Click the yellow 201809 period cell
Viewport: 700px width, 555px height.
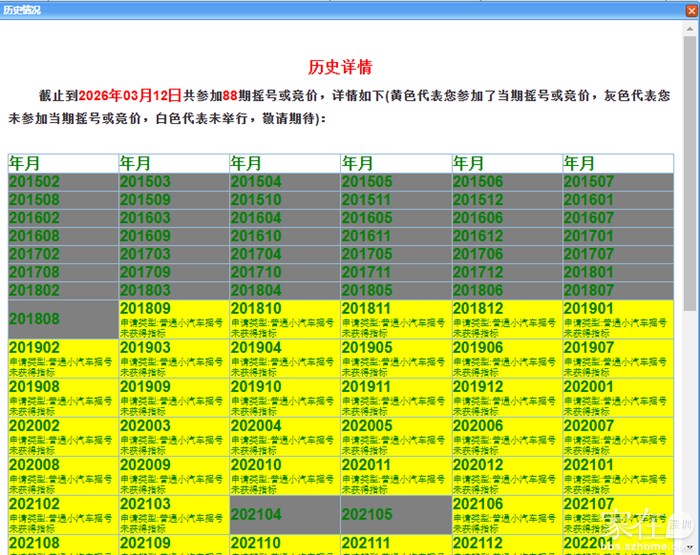(173, 319)
